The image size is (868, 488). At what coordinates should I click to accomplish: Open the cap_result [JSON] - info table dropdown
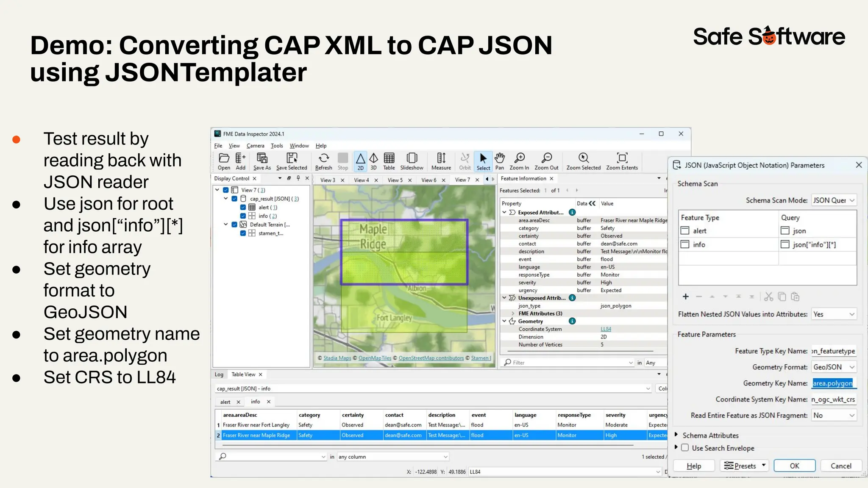[648, 388]
